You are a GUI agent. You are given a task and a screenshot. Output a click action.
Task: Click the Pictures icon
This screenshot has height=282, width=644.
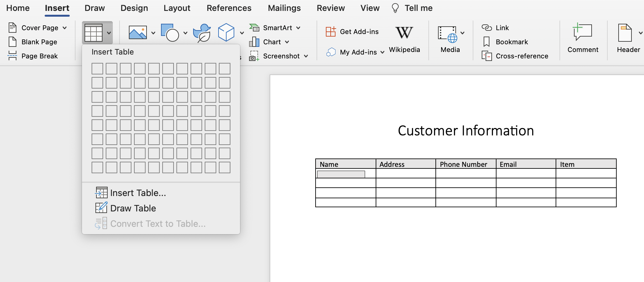click(x=138, y=33)
